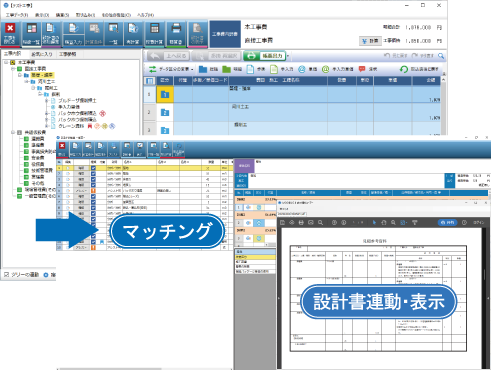Screen dimensions: 491x370
Task: Click the green printer 帳票出力 icon
Action: pos(252,56)
